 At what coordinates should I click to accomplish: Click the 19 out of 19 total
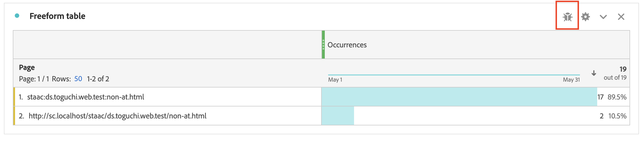point(615,73)
